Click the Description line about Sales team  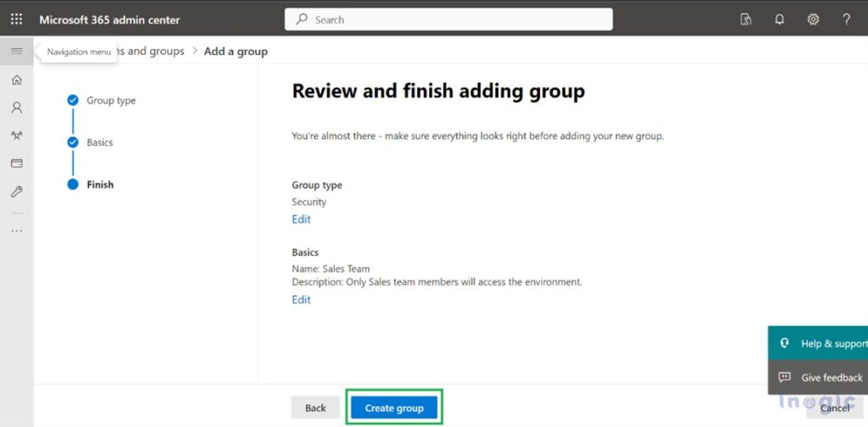(437, 282)
